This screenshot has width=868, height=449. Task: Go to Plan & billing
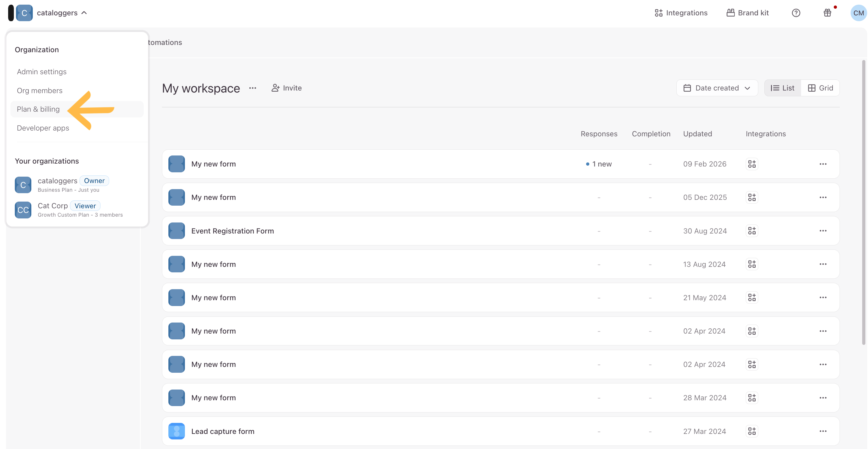pos(77,109)
